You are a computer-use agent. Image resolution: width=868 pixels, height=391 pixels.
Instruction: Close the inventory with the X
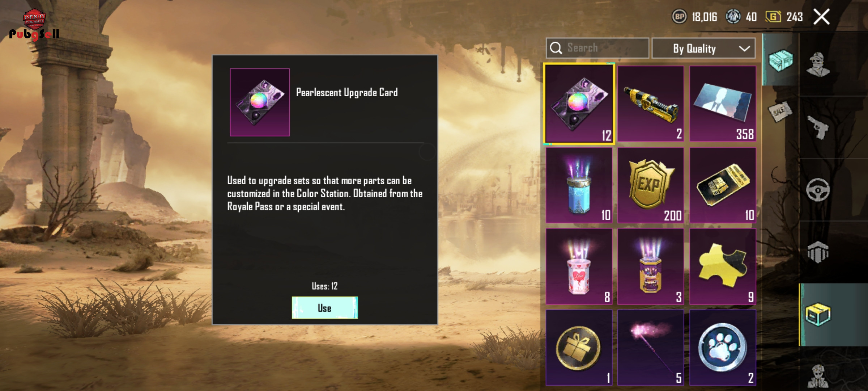pyautogui.click(x=821, y=17)
